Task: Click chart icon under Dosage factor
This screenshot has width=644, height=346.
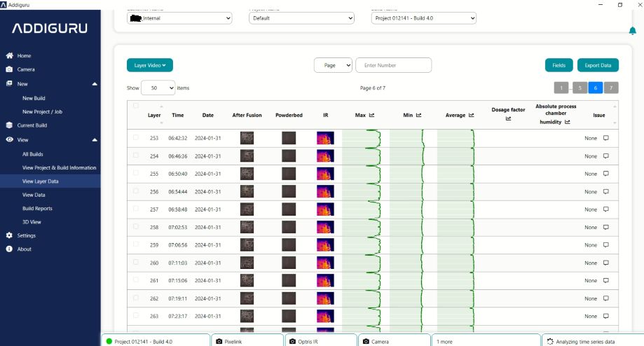Action: click(x=508, y=119)
